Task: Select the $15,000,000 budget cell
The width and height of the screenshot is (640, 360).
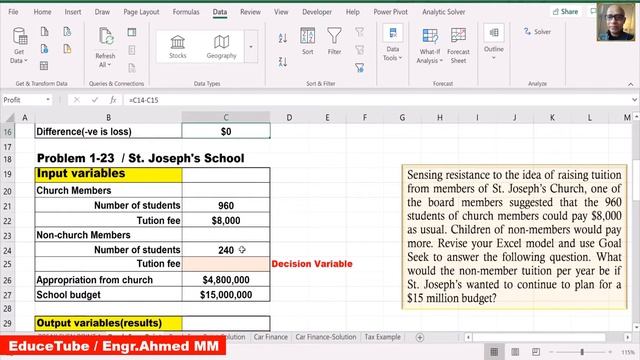Action: click(x=226, y=295)
